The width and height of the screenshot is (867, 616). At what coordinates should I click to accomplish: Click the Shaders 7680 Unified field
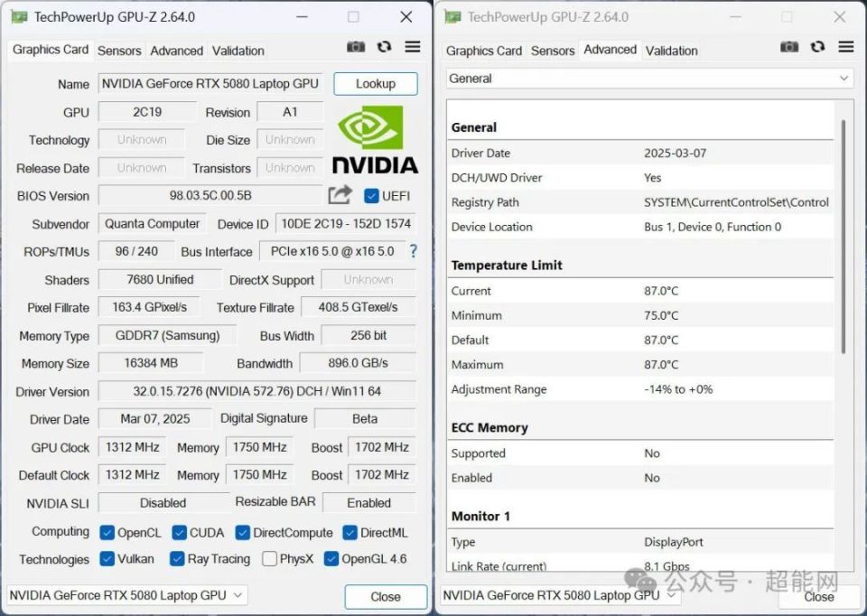pyautogui.click(x=160, y=279)
